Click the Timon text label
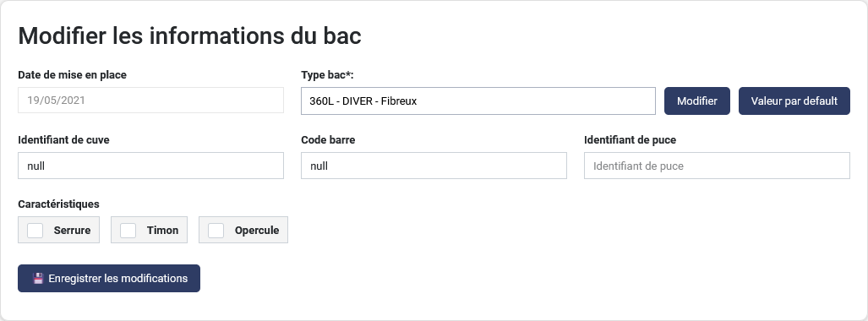This screenshot has height=321, width=868. pyautogui.click(x=163, y=231)
